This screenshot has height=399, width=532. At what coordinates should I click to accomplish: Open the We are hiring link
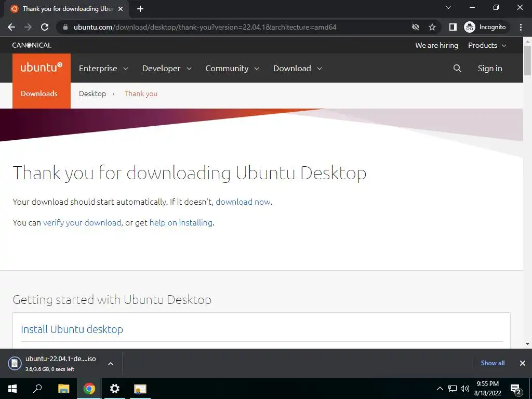(x=436, y=45)
